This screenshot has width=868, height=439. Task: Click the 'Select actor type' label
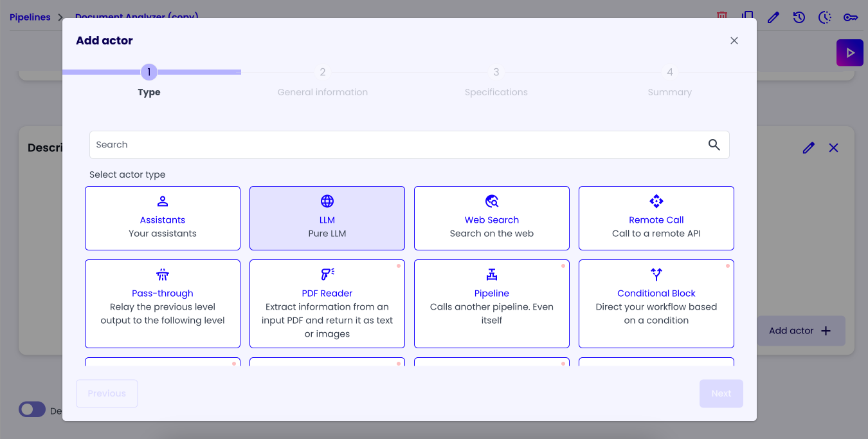pyautogui.click(x=127, y=174)
